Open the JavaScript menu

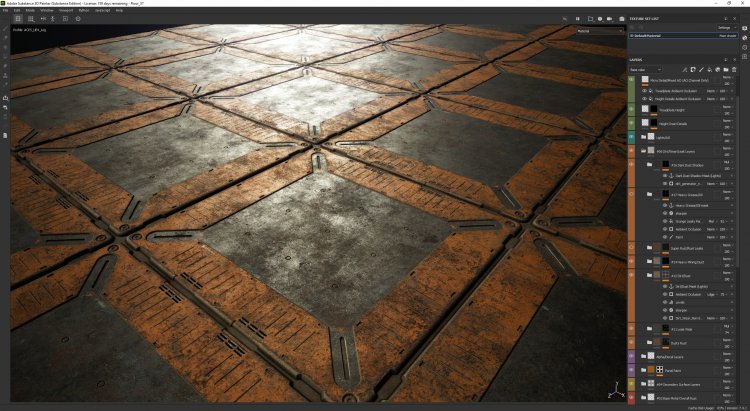102,10
